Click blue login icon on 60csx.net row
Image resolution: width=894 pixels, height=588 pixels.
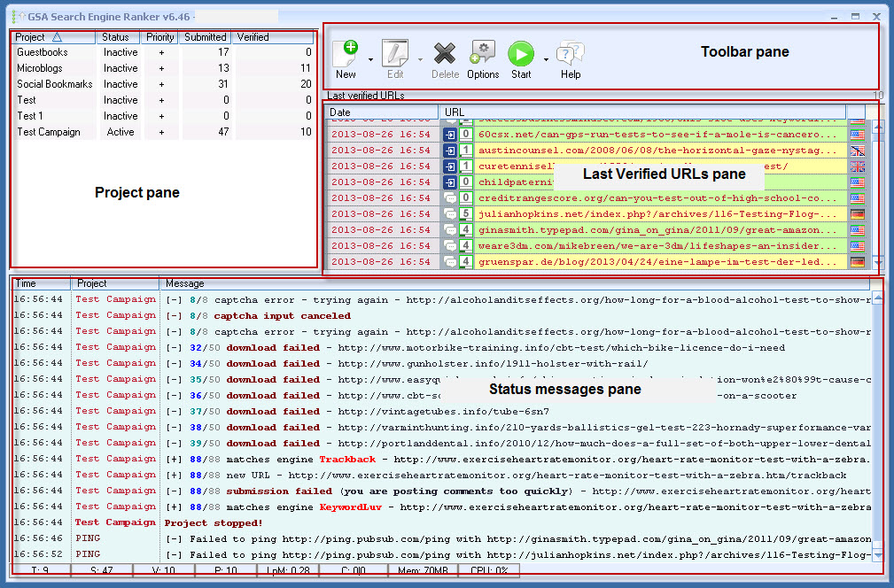pyautogui.click(x=449, y=135)
